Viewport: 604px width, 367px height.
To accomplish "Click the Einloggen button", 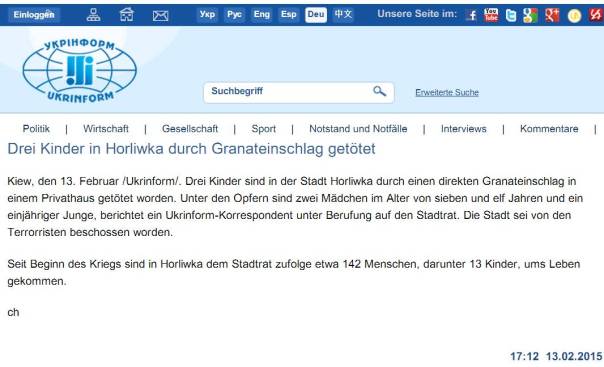I will coord(34,15).
